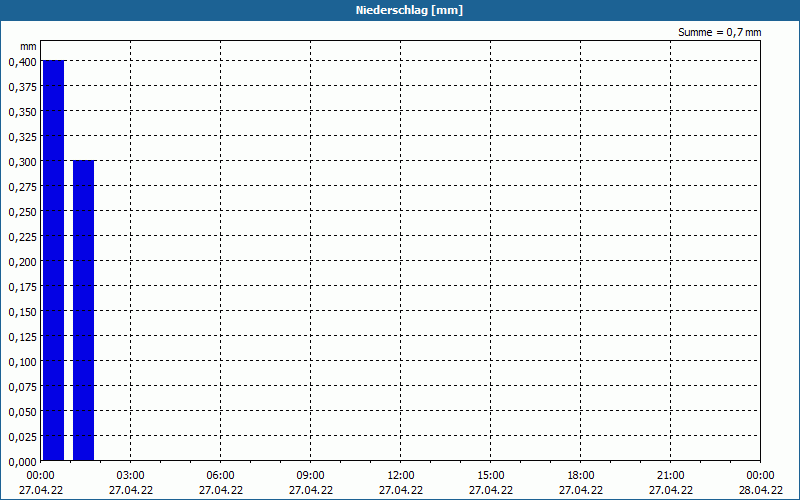
Task: Click the 0,000 y-axis label
Action: click(x=22, y=462)
